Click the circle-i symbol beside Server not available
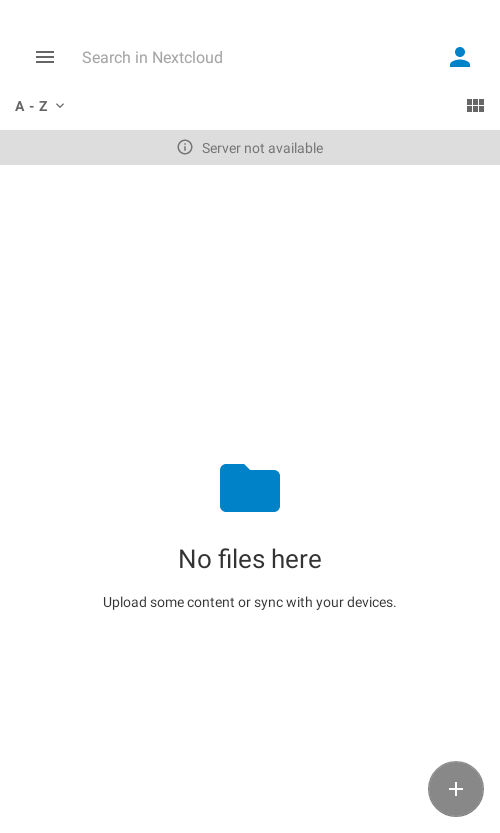 tap(184, 147)
